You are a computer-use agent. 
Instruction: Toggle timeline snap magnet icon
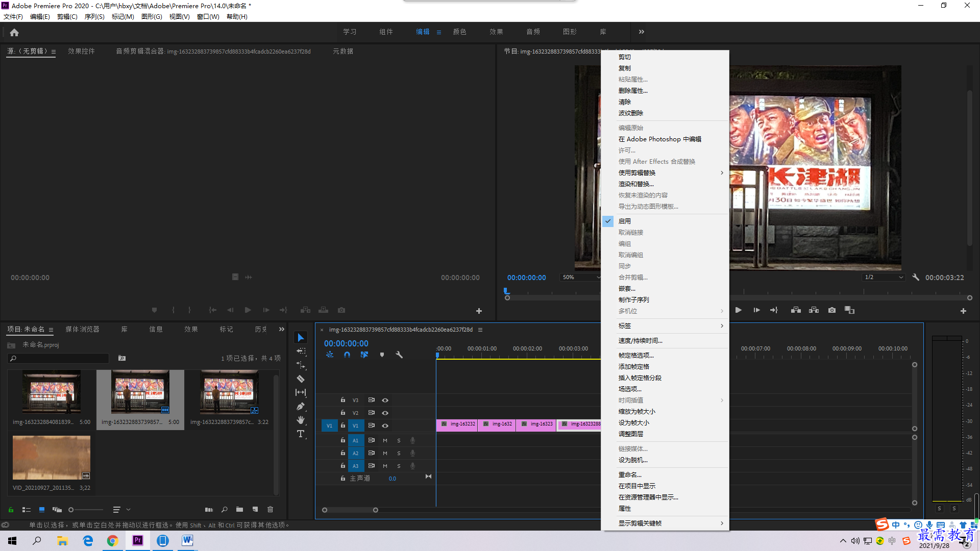pos(347,355)
